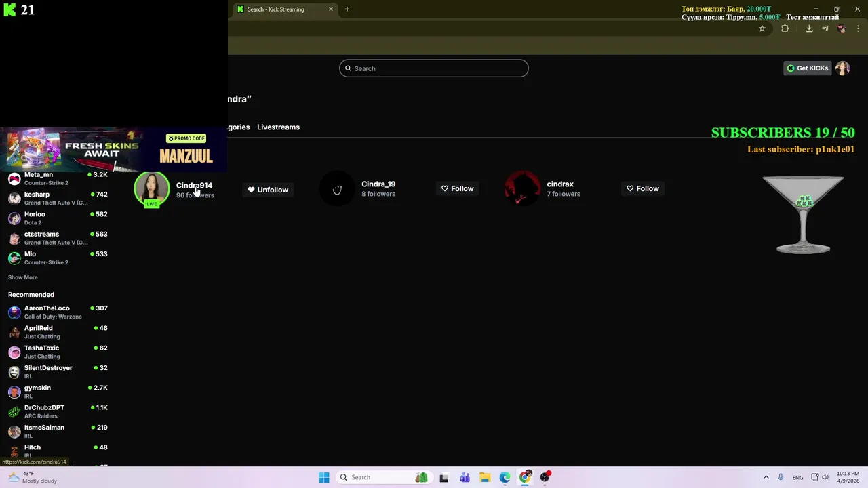Open TashaToxic recommended channel
The width and height of the screenshot is (868, 488).
(x=58, y=352)
